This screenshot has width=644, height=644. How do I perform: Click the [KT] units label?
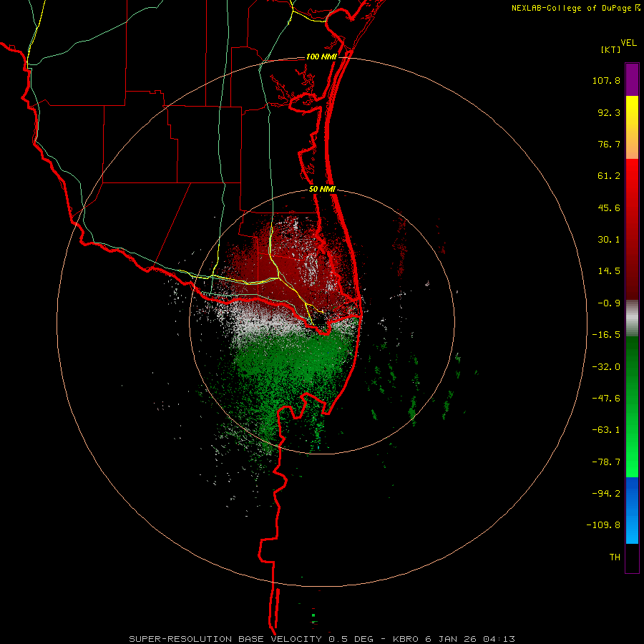pyautogui.click(x=610, y=49)
